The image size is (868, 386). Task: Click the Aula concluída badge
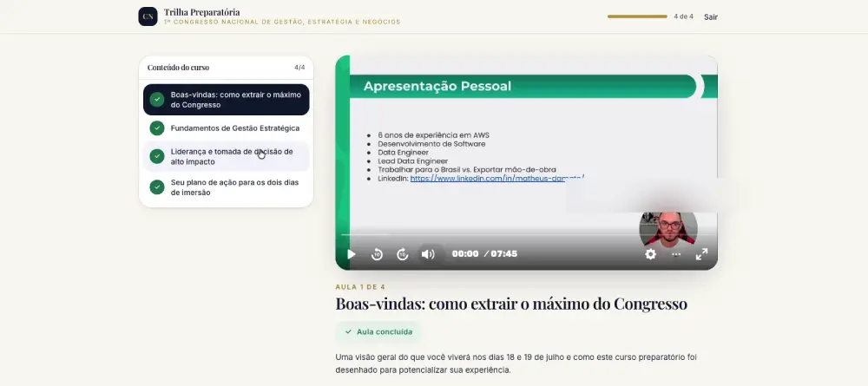tap(378, 332)
